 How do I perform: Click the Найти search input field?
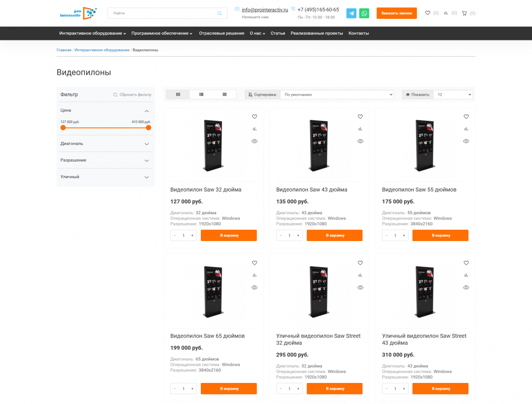point(162,13)
